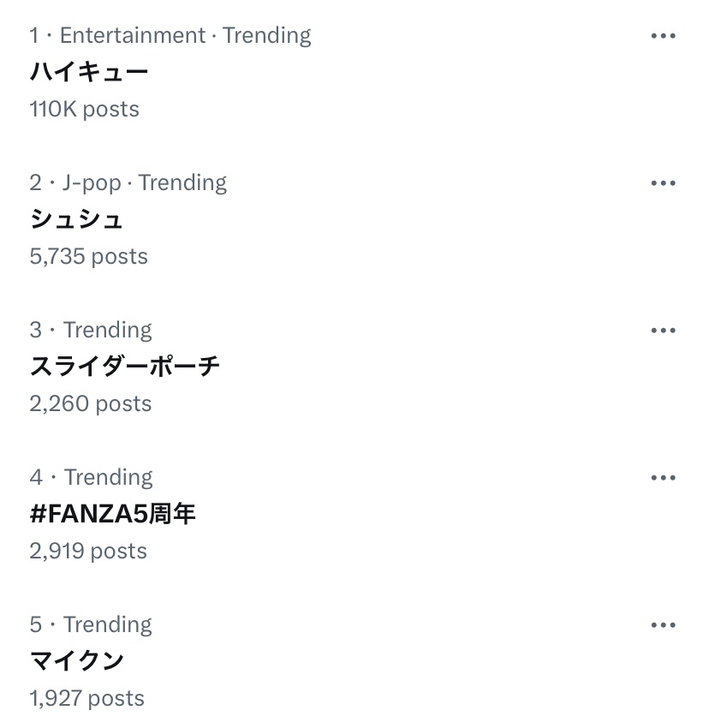
Task: Show more options for #FANZA5周年
Action: click(664, 478)
